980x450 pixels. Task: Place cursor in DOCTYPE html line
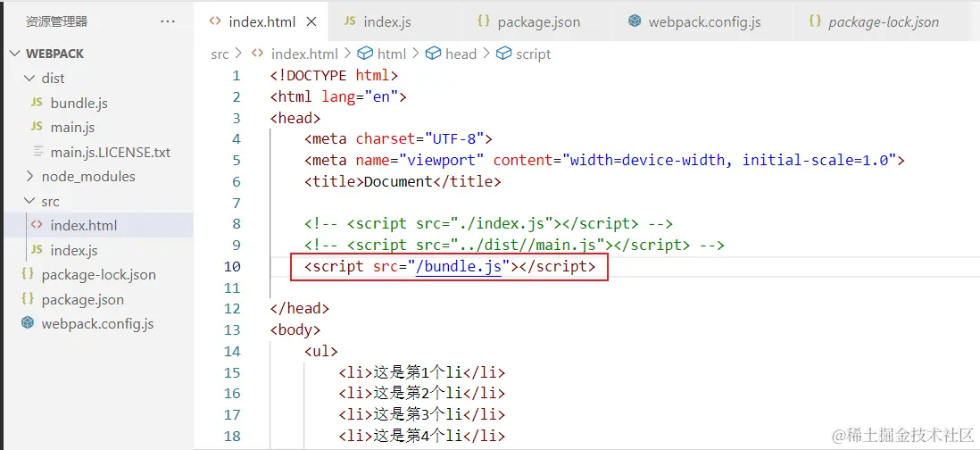[x=335, y=76]
